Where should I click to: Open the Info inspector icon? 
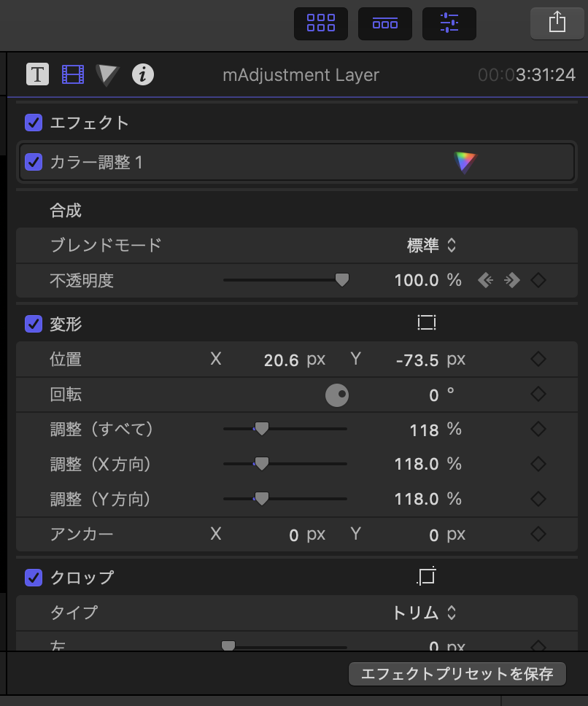point(143,74)
